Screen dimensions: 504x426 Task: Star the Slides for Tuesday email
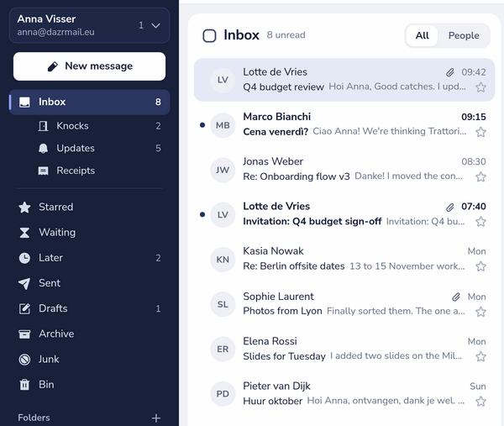[480, 356]
